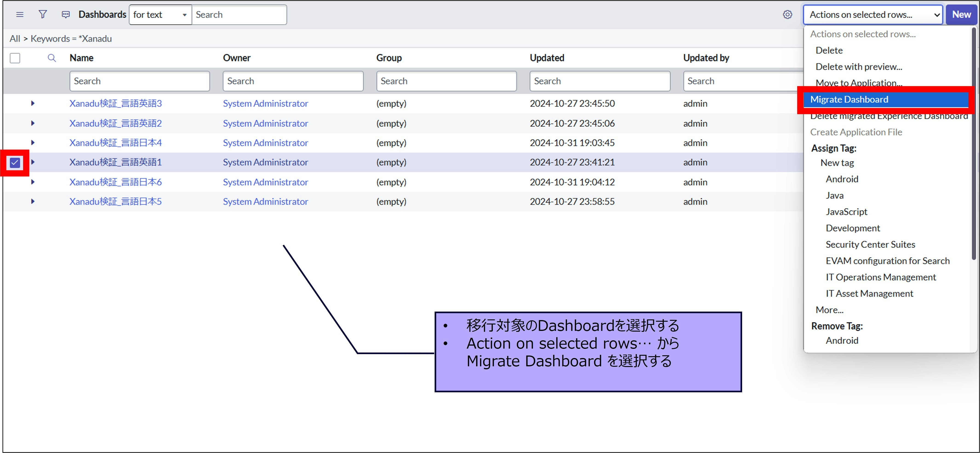Expand the Xanadu検証_言語日本4 row
This screenshot has height=453, width=980.
(33, 143)
